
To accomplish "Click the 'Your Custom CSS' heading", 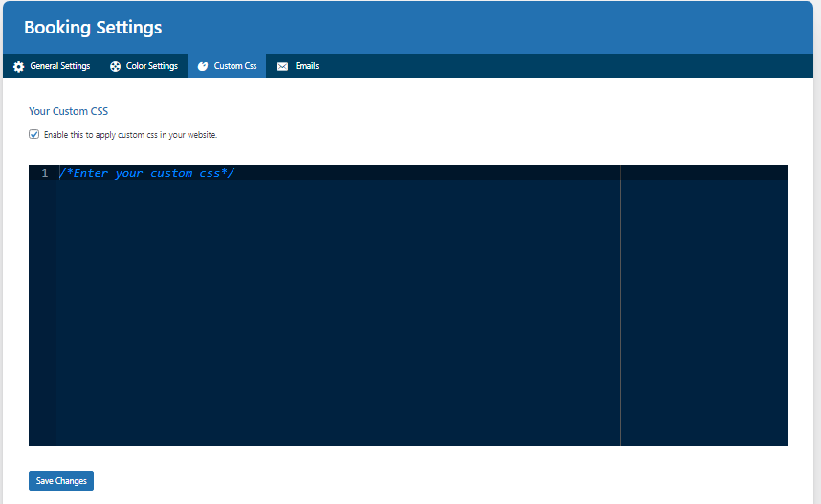I will coord(69,111).
